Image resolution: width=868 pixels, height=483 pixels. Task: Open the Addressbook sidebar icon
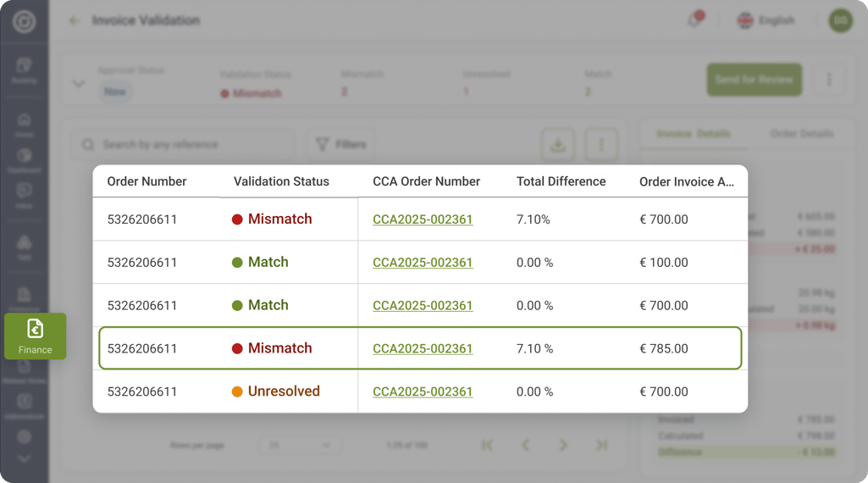coord(24,406)
